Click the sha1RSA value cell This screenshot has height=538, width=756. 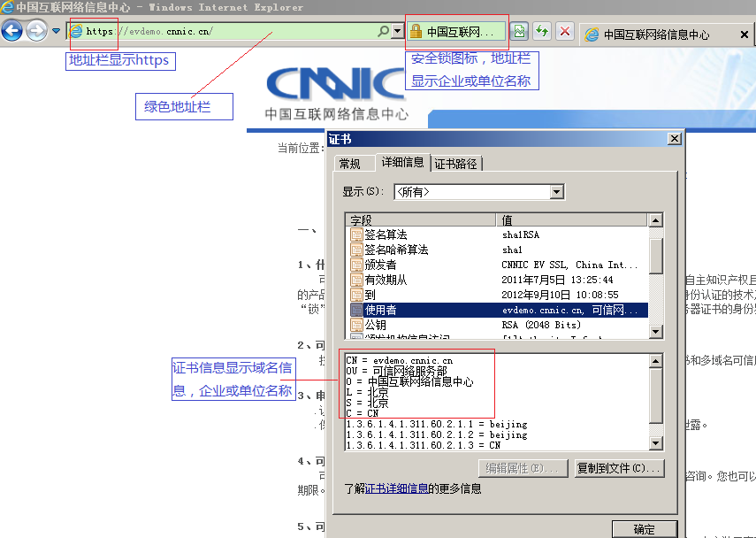[x=521, y=235]
